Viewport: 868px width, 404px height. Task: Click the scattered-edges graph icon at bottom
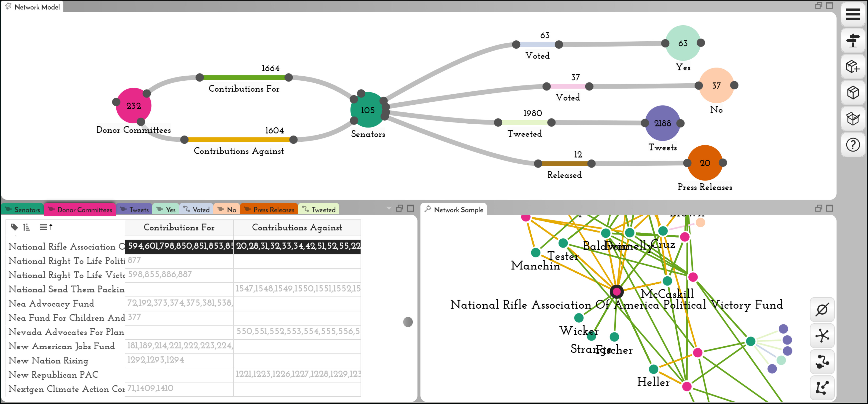pyautogui.click(x=822, y=388)
